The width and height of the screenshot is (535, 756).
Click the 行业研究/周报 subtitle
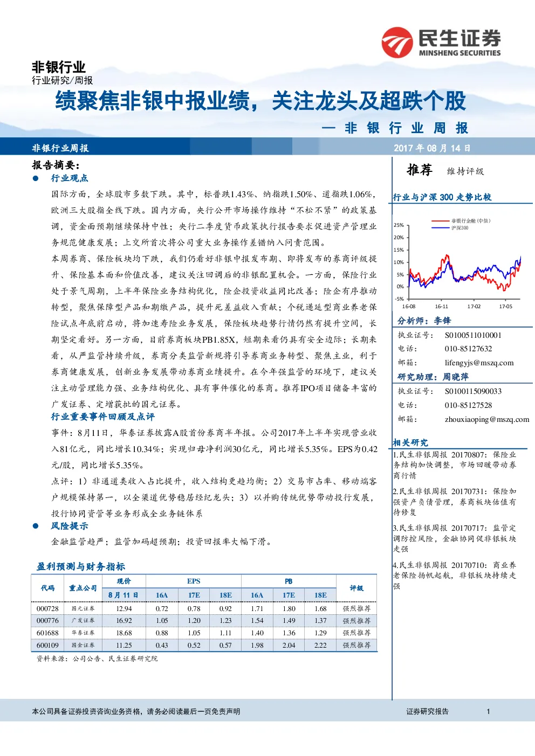coord(62,80)
